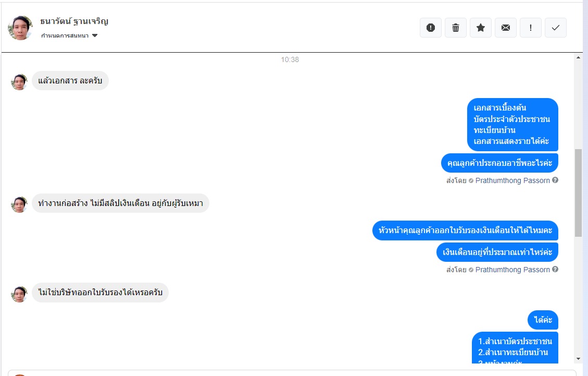Delete conversation using the trash icon
This screenshot has width=588, height=376.
point(456,28)
